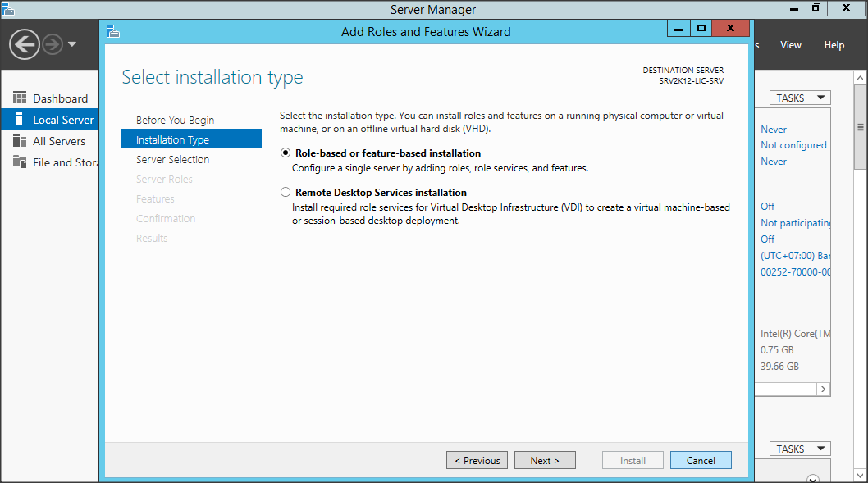Click the Local Server icon

(x=20, y=120)
